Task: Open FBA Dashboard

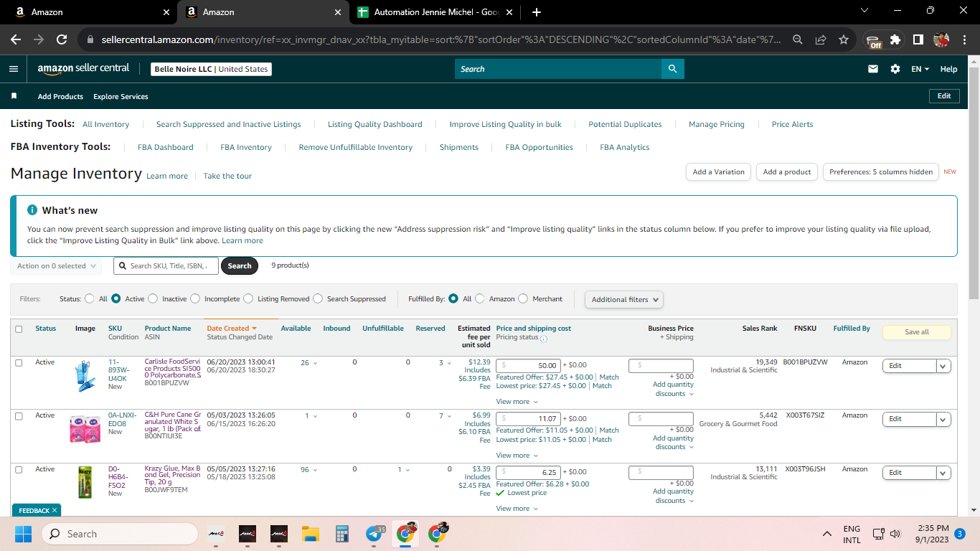Action: (x=166, y=147)
